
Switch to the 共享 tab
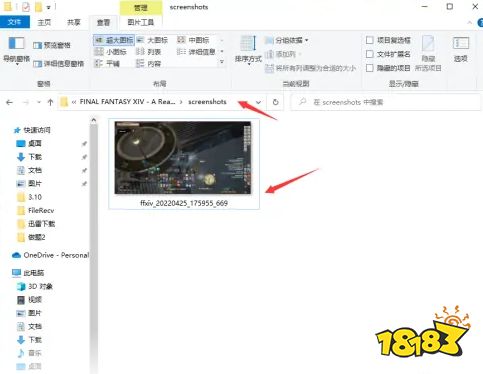click(x=74, y=22)
